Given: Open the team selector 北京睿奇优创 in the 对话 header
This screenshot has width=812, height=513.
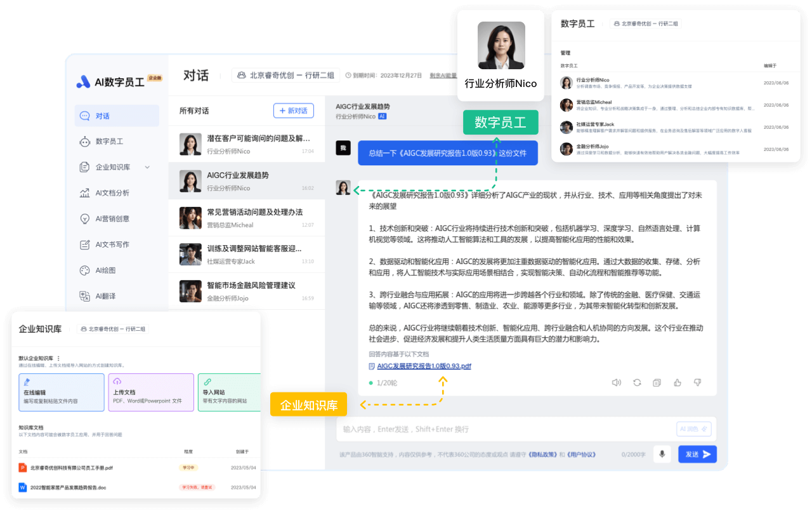Looking at the screenshot, I should [x=285, y=75].
